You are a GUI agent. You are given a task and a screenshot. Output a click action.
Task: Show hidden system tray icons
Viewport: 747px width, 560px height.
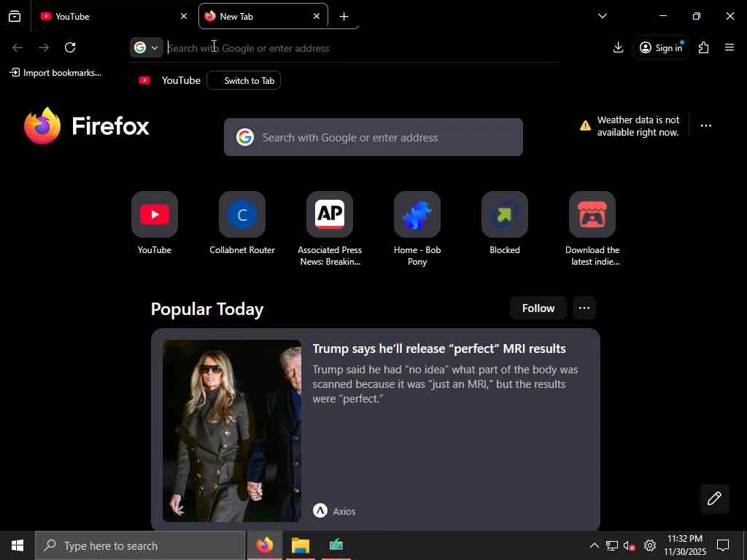pos(594,545)
